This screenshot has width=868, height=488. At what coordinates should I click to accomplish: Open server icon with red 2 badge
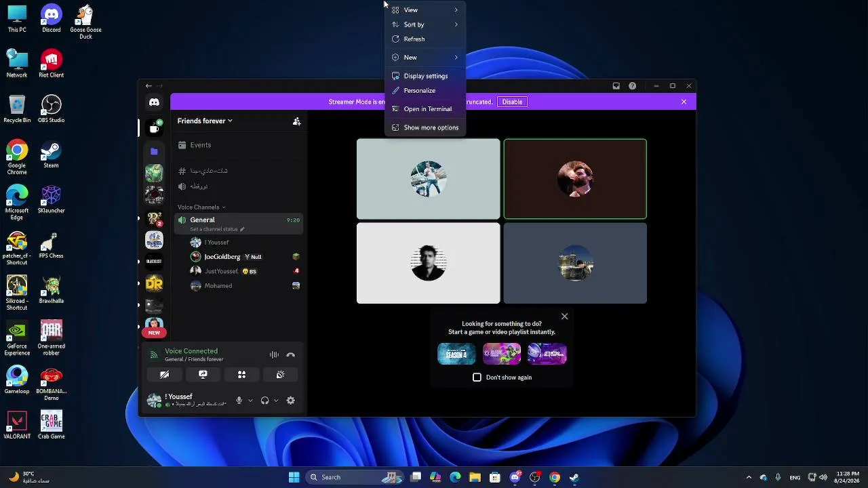click(154, 218)
